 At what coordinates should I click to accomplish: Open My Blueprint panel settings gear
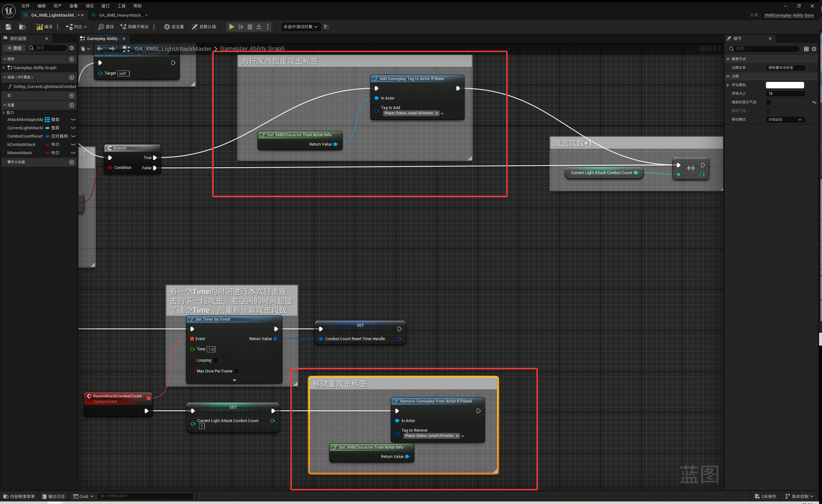point(71,48)
